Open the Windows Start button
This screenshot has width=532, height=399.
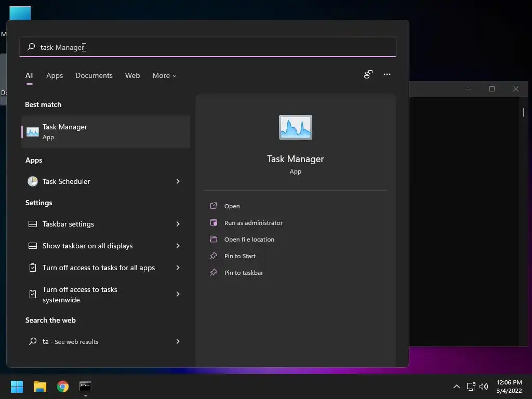17,387
